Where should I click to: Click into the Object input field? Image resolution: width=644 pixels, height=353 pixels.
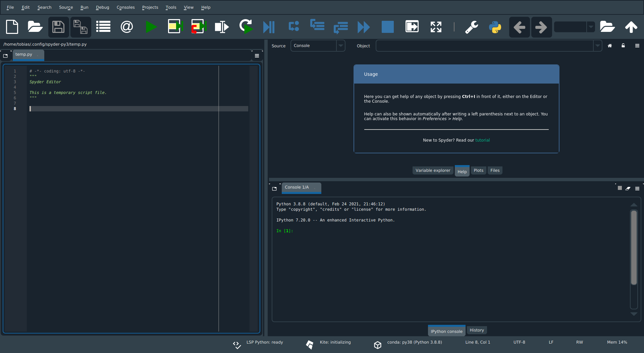pos(484,46)
